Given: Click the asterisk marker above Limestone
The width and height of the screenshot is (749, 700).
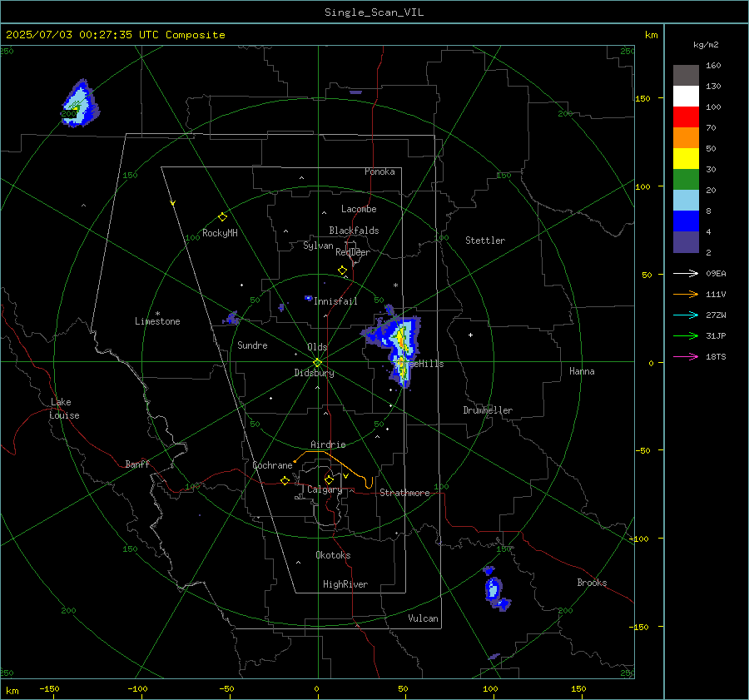Looking at the screenshot, I should (157, 314).
